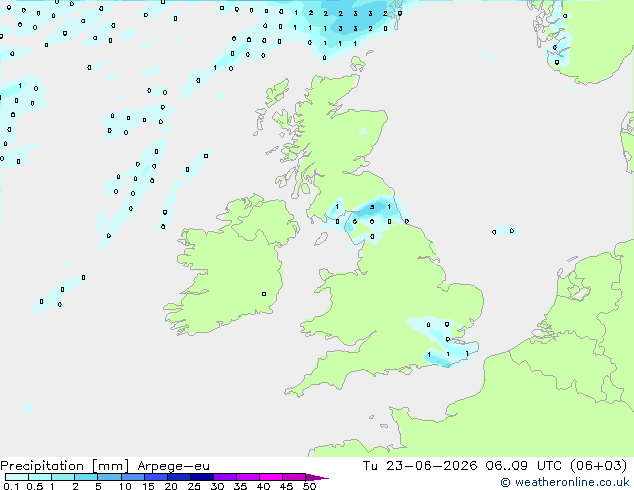The width and height of the screenshot is (634, 490).
Task: Click the 0.5–1 mm legend color swatch
Action: point(40,477)
